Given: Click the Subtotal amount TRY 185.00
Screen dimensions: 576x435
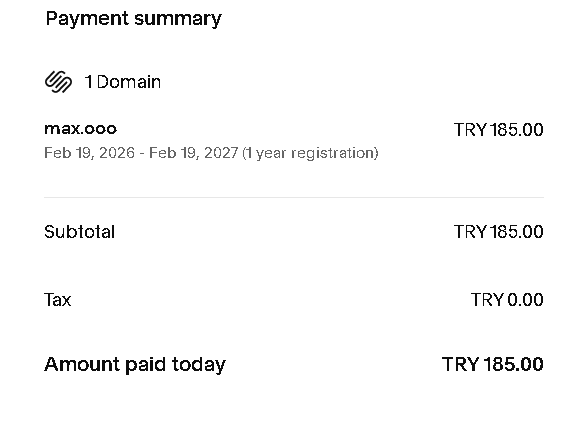Looking at the screenshot, I should tap(498, 232).
